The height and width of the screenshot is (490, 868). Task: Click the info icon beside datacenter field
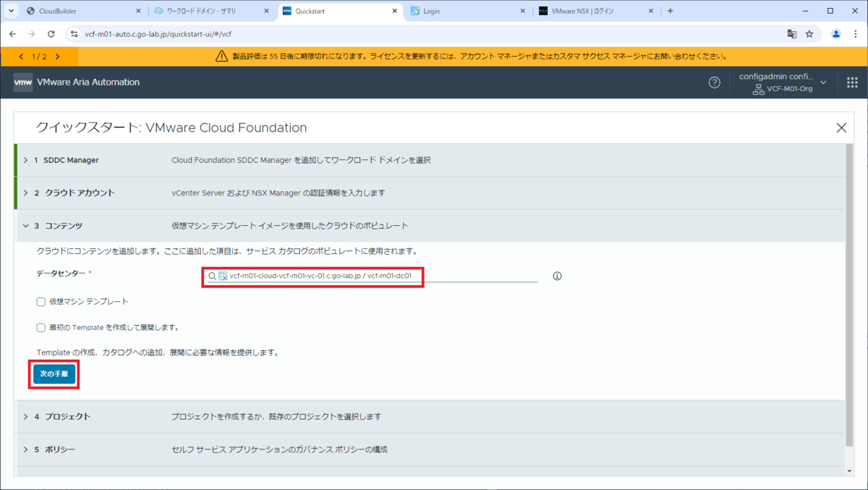coord(557,276)
